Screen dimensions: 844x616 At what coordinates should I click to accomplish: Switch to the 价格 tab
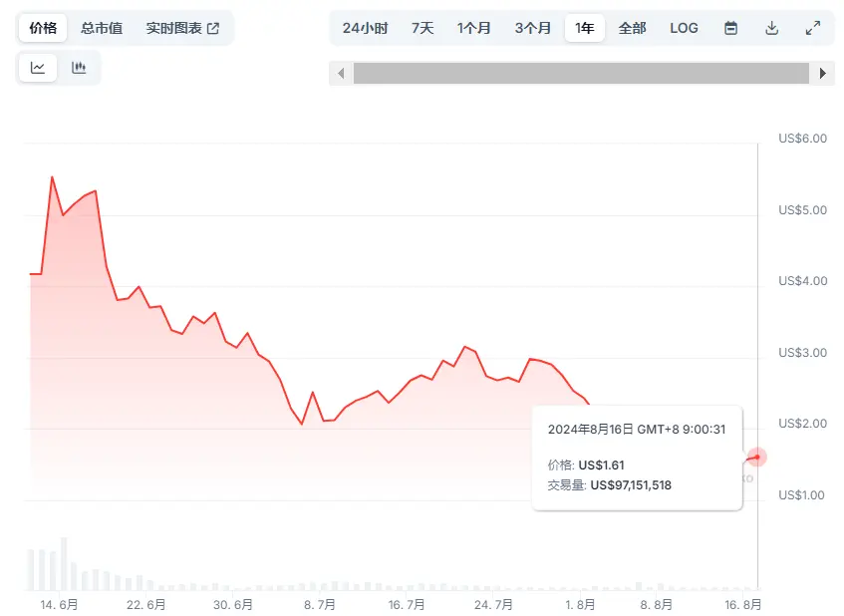click(x=43, y=28)
